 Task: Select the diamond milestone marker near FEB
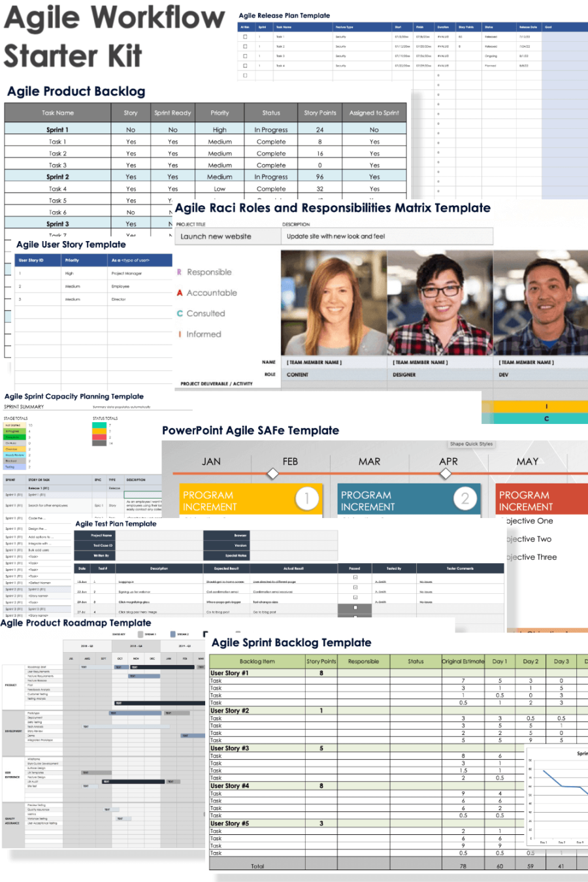point(273,474)
